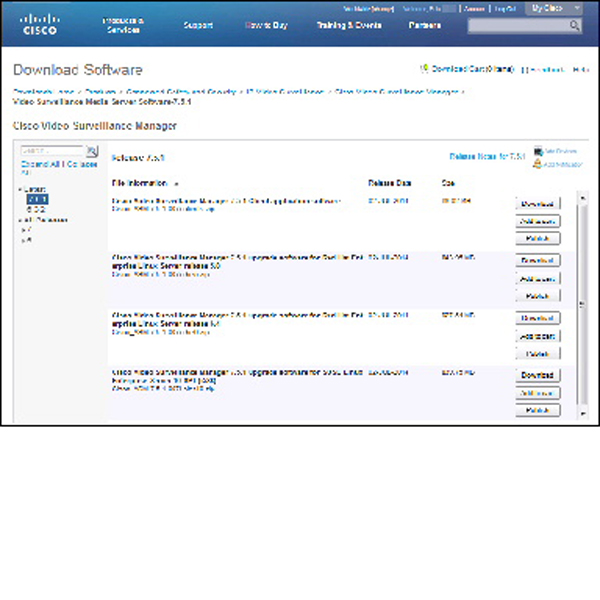
Task: Click the Expand All link
Action: point(40,164)
